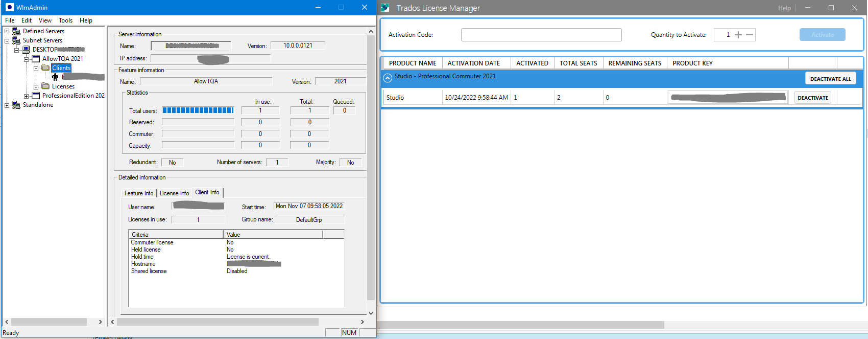
Task: Expand the Licenses tree node
Action: (36, 87)
